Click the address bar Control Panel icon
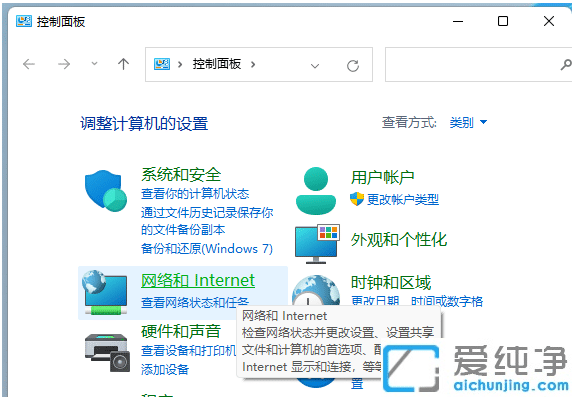 tap(162, 64)
